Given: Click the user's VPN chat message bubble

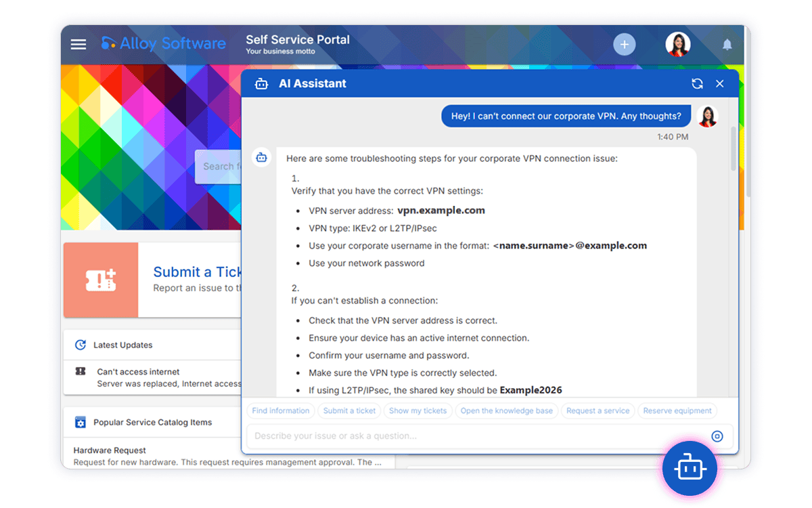Looking at the screenshot, I should [x=566, y=116].
